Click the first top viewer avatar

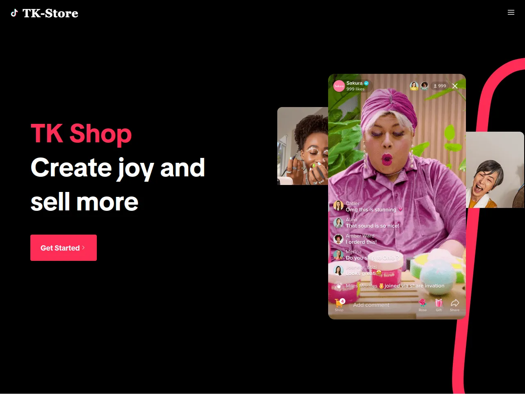414,86
